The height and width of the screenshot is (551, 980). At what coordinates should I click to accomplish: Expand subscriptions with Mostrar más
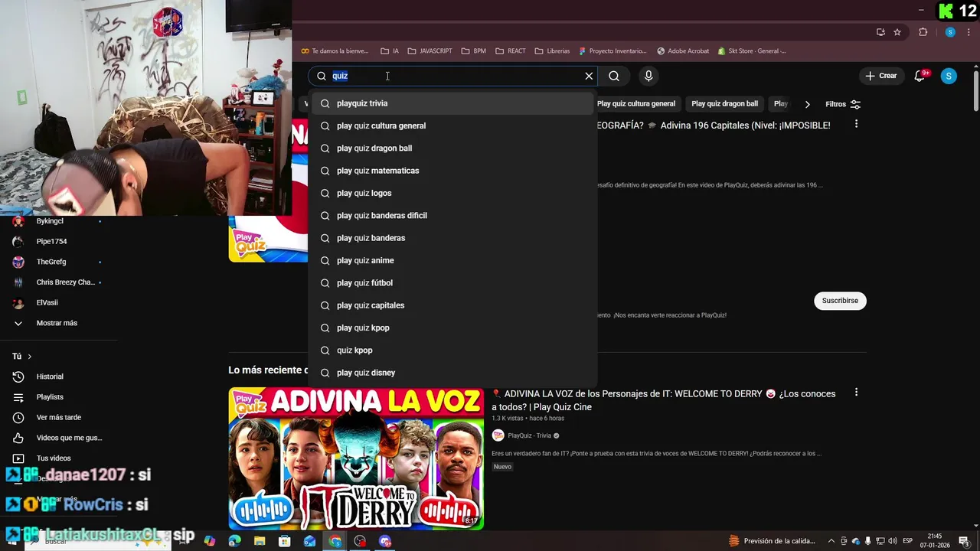point(58,323)
